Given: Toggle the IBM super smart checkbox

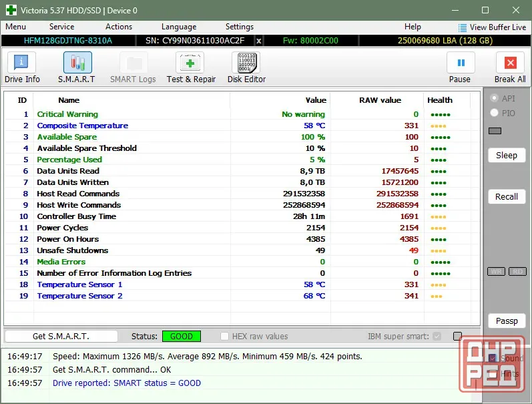Looking at the screenshot, I should (x=437, y=336).
